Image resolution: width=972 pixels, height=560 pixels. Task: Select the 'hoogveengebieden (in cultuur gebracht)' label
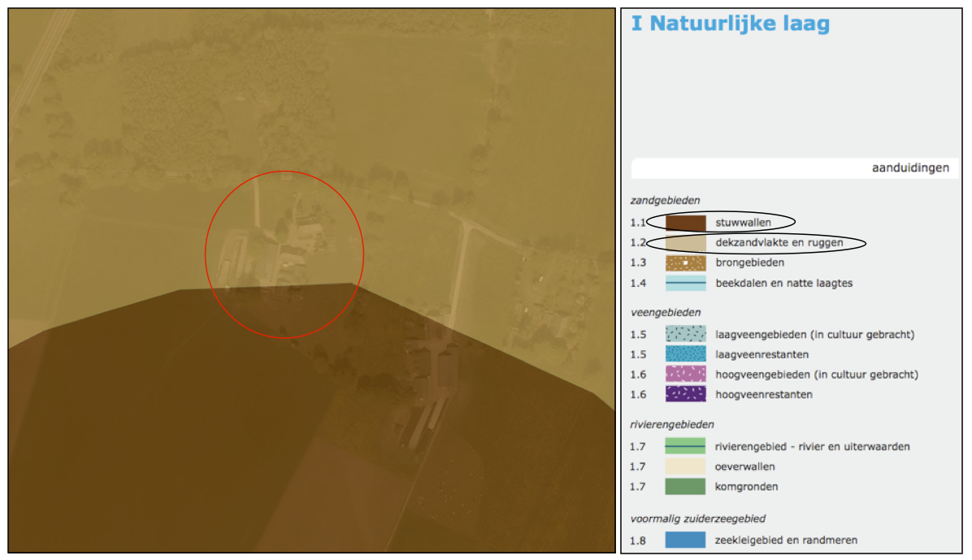pyautogui.click(x=817, y=375)
